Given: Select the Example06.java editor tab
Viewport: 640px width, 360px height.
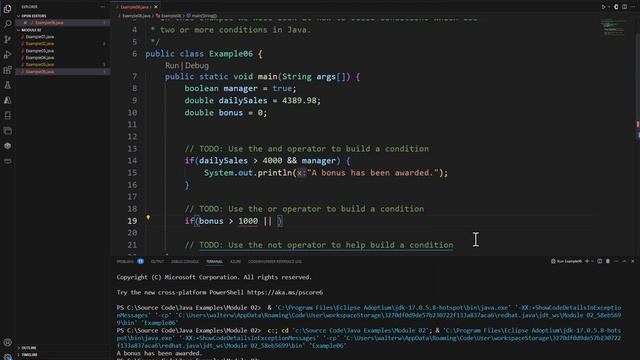Looking at the screenshot, I should click(x=134, y=7).
